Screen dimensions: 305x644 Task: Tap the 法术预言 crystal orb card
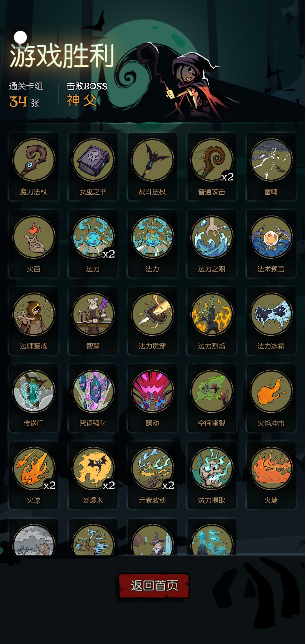pyautogui.click(x=271, y=244)
